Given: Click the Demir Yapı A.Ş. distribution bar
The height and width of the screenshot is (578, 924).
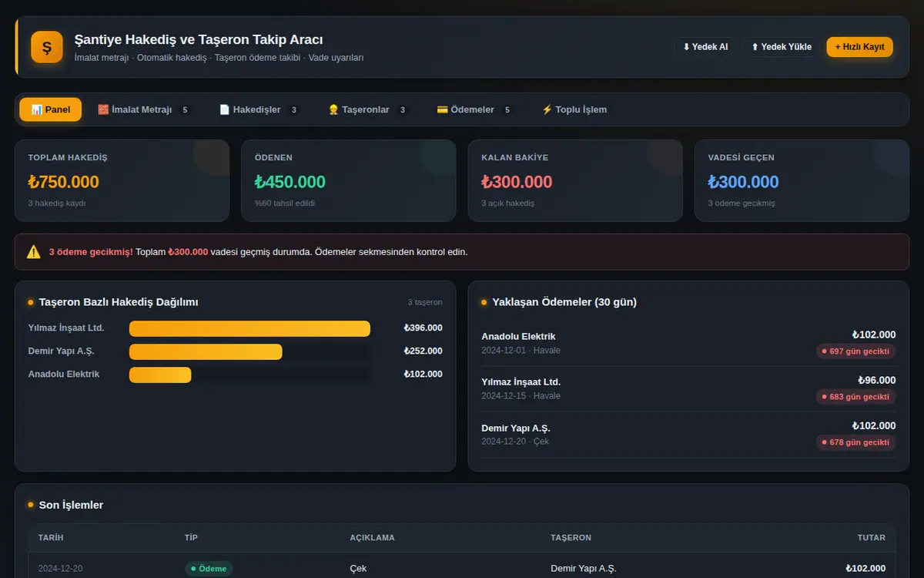Looking at the screenshot, I should tap(206, 351).
